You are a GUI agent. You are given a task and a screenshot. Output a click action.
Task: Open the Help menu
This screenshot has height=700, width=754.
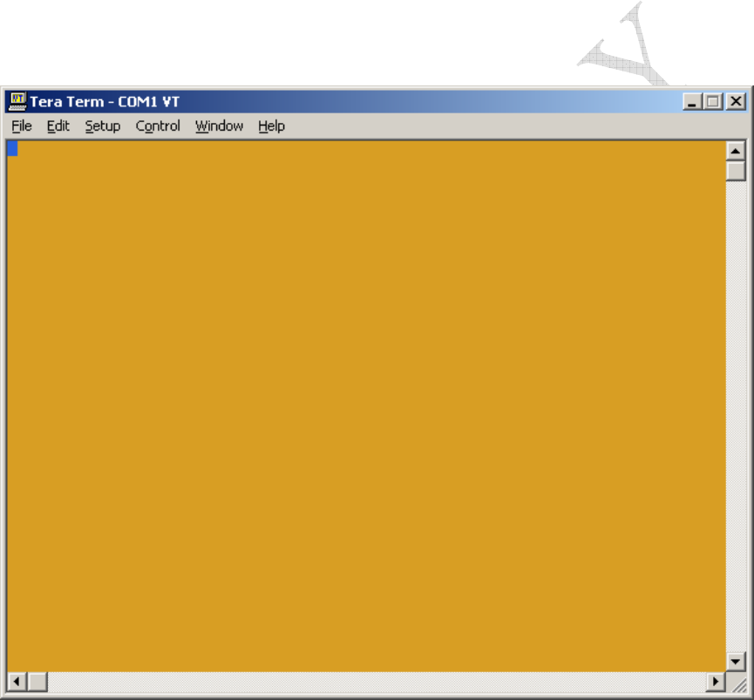[272, 126]
